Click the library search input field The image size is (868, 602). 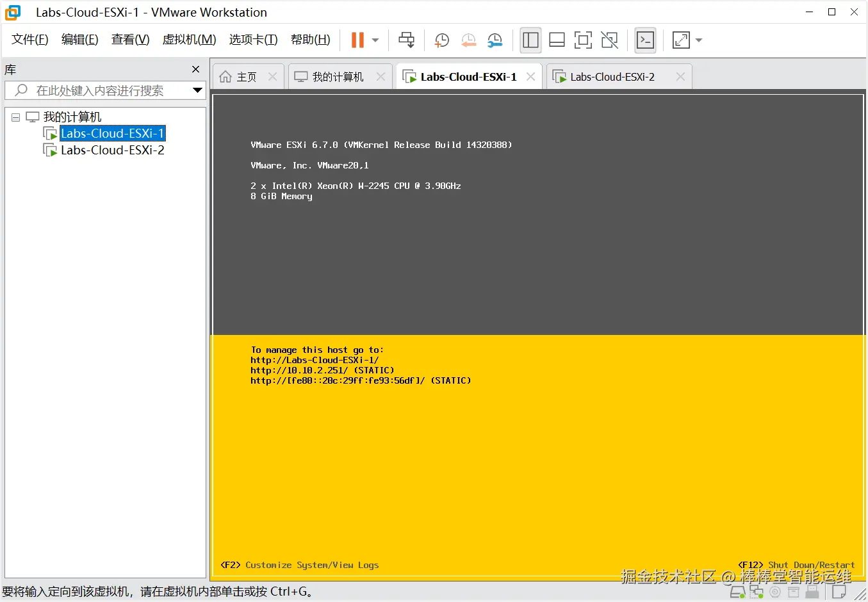[105, 90]
